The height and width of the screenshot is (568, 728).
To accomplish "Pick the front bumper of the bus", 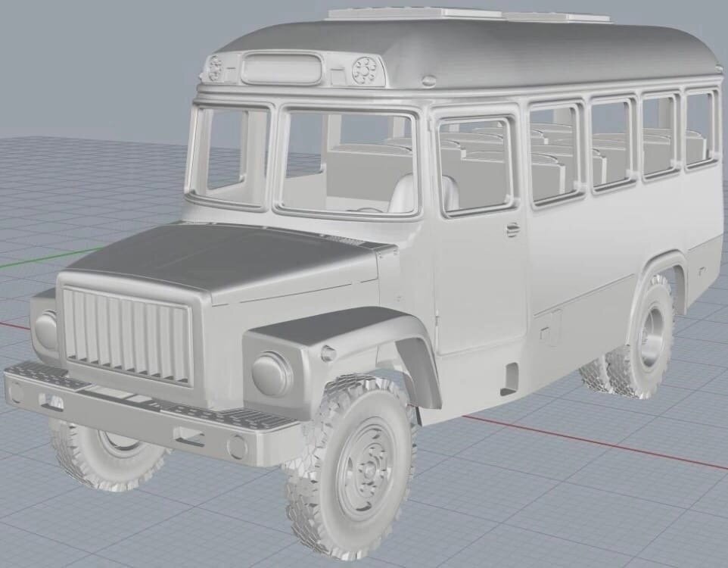I will 151,415.
